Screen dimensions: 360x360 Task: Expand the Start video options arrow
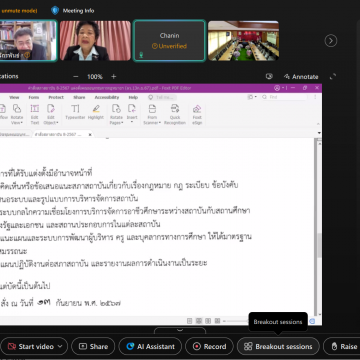pos(61,347)
